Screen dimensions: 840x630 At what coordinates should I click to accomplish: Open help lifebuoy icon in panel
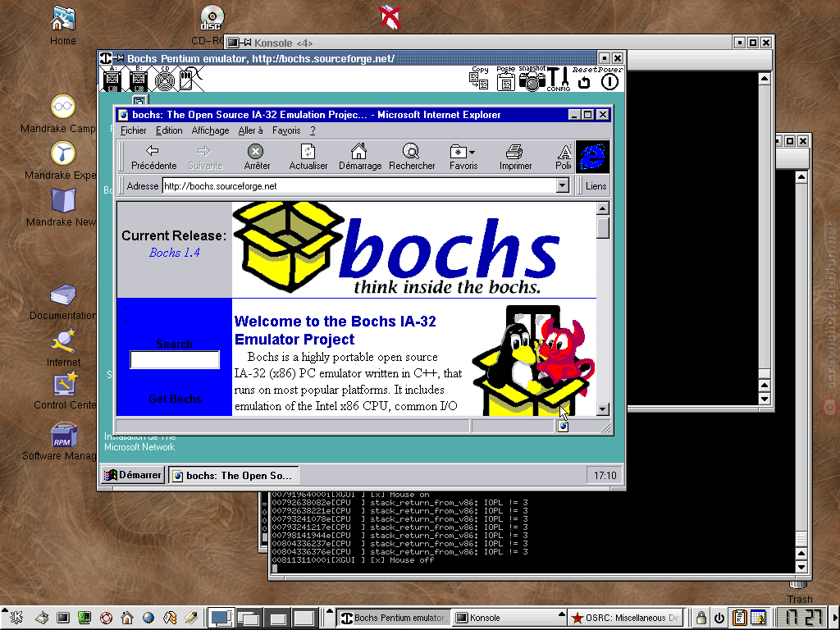click(x=106, y=618)
